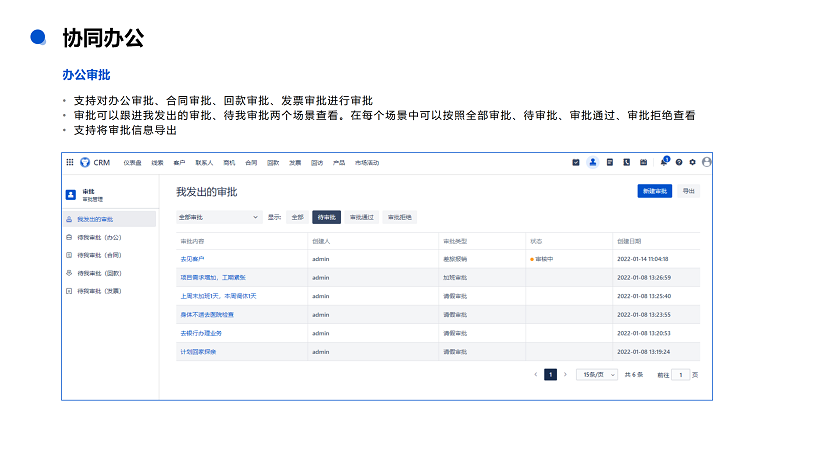Open the settings gear icon
The image size is (820, 461).
692,163
